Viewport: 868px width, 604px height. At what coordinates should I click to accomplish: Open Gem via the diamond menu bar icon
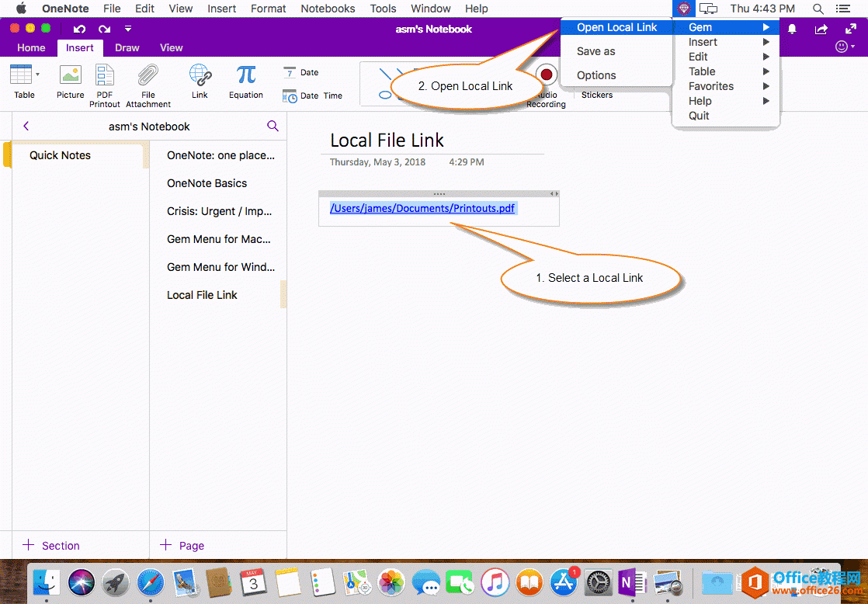pos(682,9)
